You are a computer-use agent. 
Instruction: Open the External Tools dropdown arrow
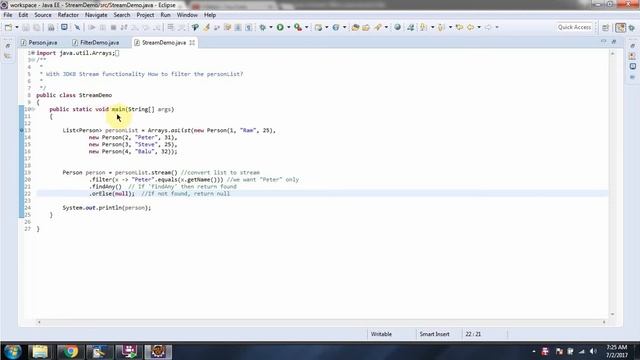(x=307, y=27)
